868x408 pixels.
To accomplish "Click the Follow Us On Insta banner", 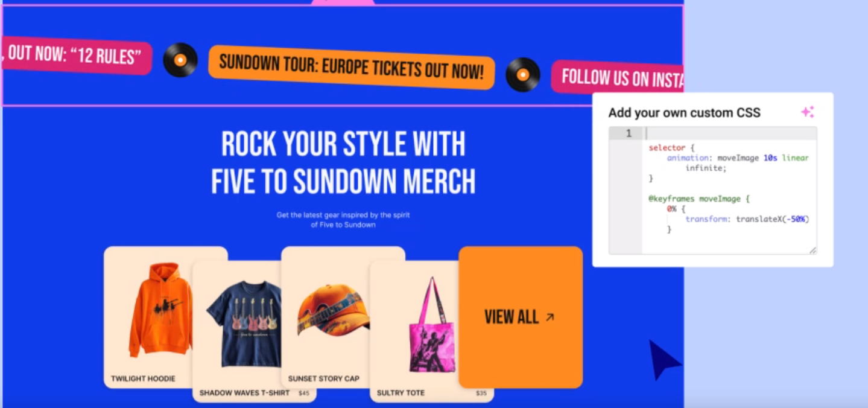I will point(618,78).
